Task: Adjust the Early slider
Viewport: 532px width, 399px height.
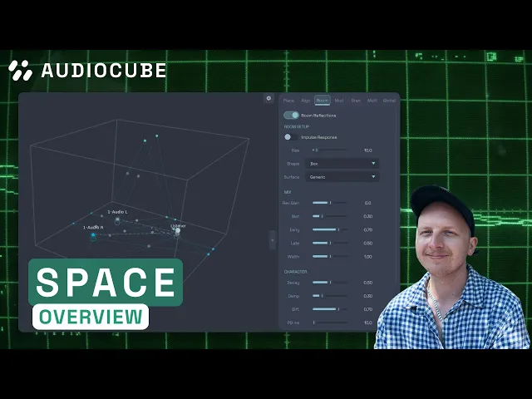Action: click(330, 229)
